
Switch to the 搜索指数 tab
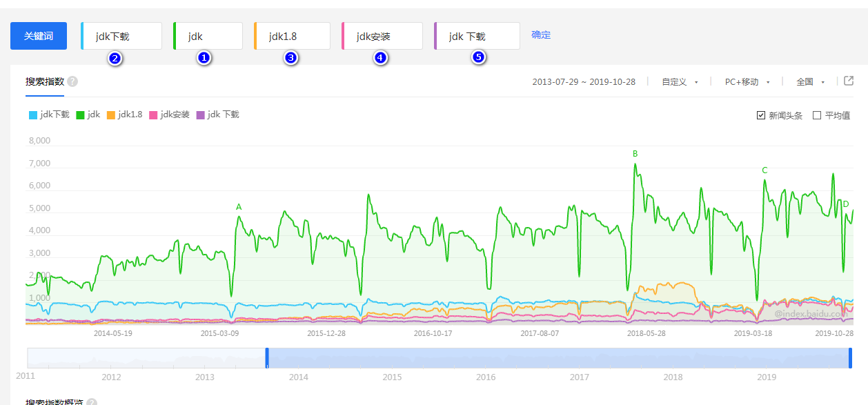(42, 81)
